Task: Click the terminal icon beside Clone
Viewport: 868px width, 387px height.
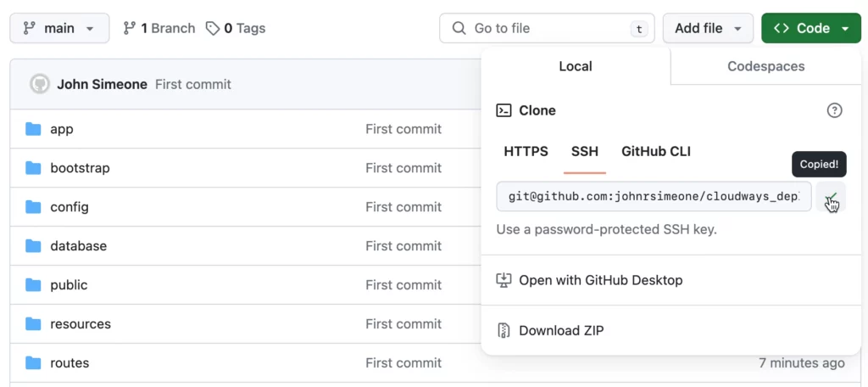Action: click(x=504, y=110)
